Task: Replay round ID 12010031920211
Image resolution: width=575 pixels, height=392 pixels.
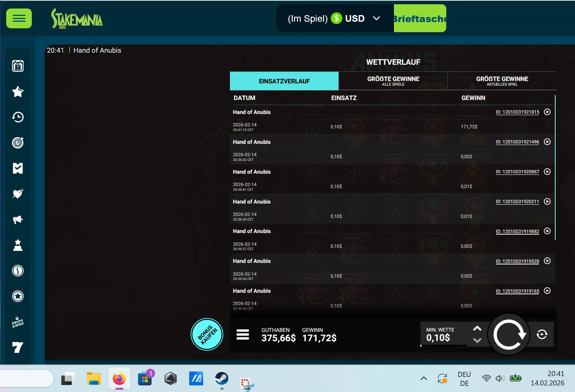Action: click(547, 202)
